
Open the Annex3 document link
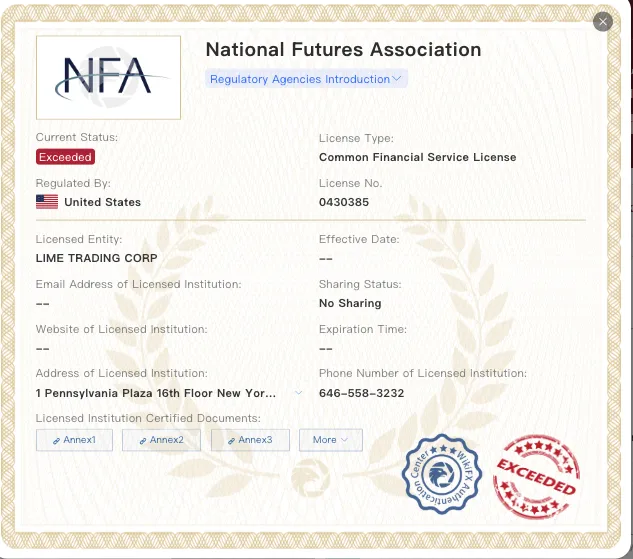point(250,440)
